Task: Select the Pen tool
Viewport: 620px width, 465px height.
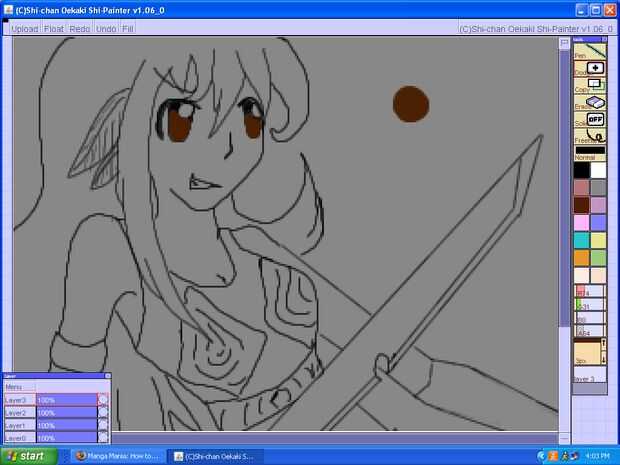Action: [590, 51]
